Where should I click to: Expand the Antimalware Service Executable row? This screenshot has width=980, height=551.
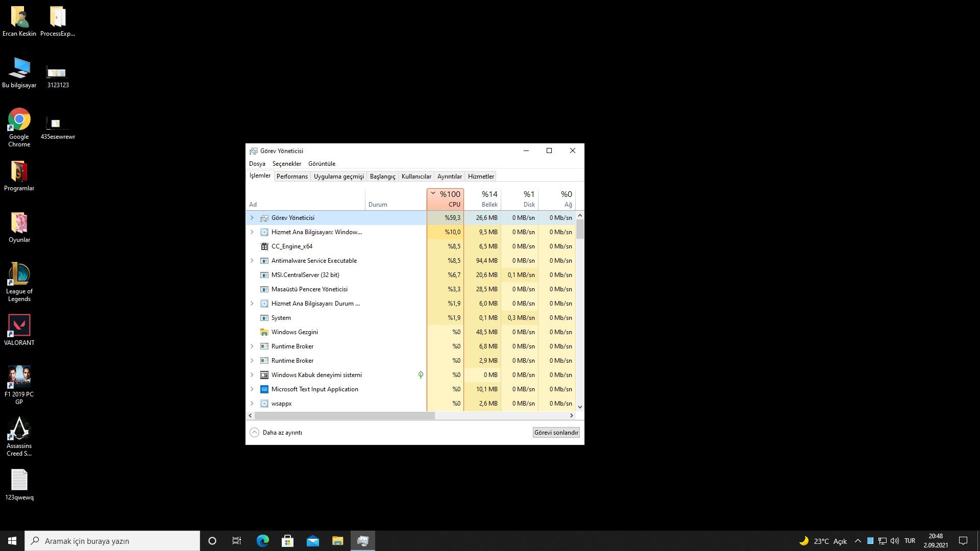[x=252, y=261]
